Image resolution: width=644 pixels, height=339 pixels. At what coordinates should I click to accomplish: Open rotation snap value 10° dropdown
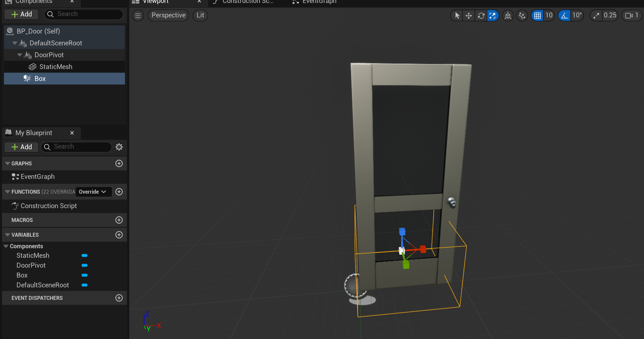[577, 15]
